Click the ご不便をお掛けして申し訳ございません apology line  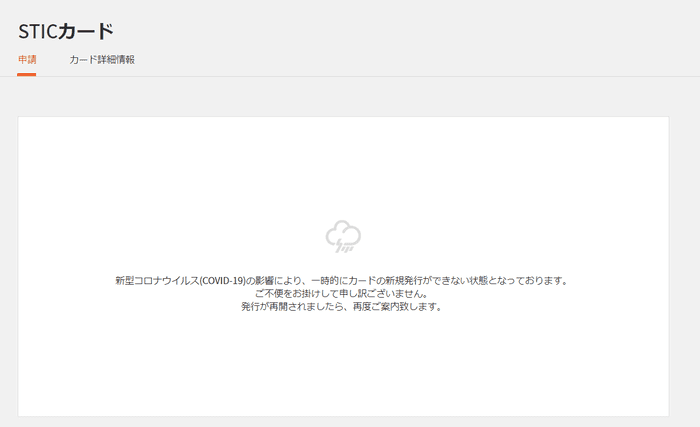click(341, 294)
